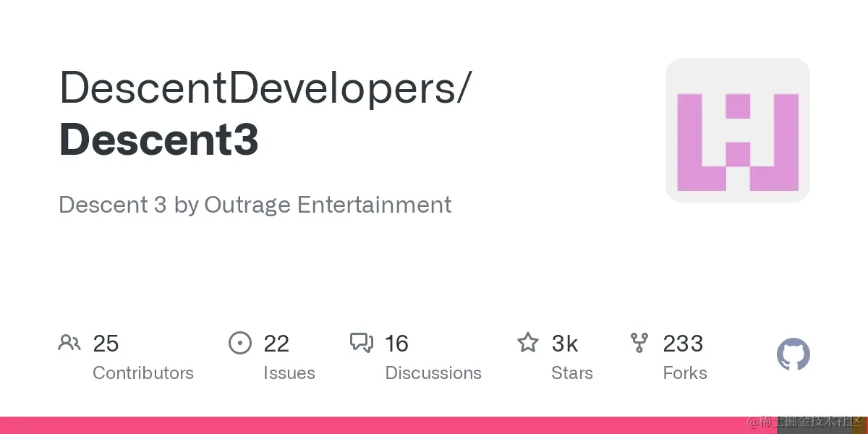Click the contributors count 25
This screenshot has height=434, width=868.
pos(106,344)
